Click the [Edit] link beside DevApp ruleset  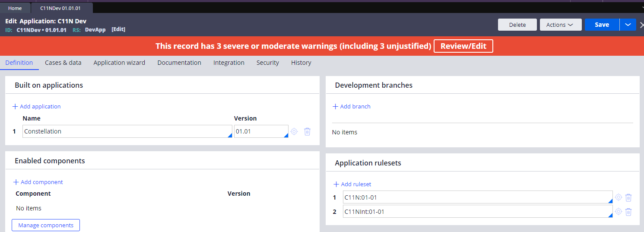pyautogui.click(x=118, y=29)
